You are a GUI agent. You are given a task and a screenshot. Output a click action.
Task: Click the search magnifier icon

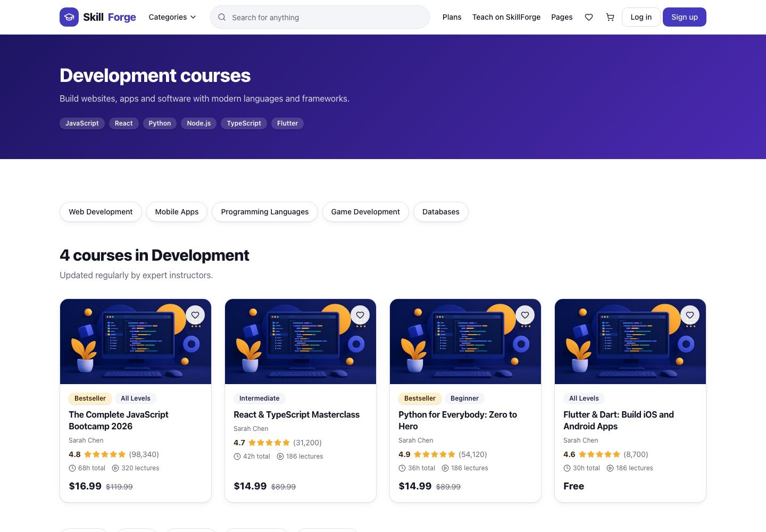pos(222,17)
